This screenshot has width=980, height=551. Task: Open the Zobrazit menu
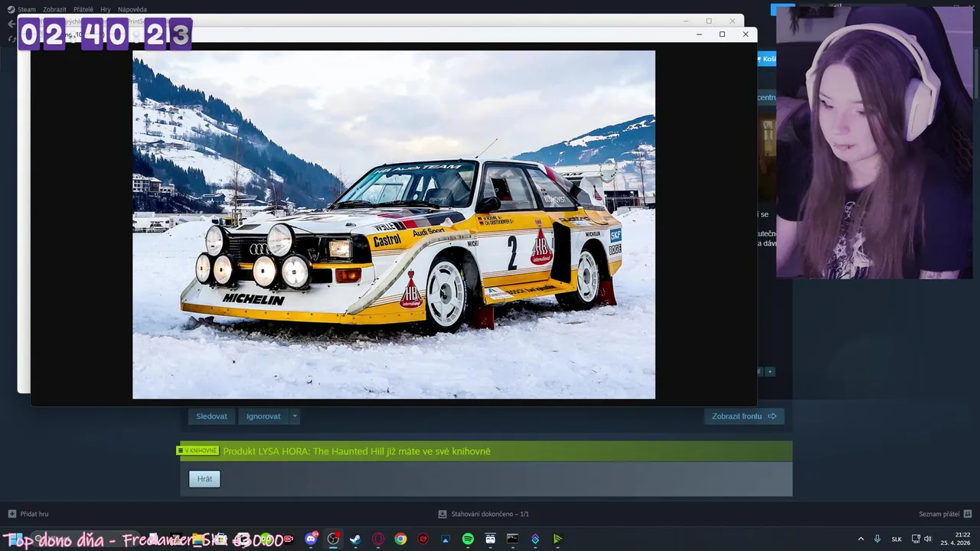click(x=54, y=9)
